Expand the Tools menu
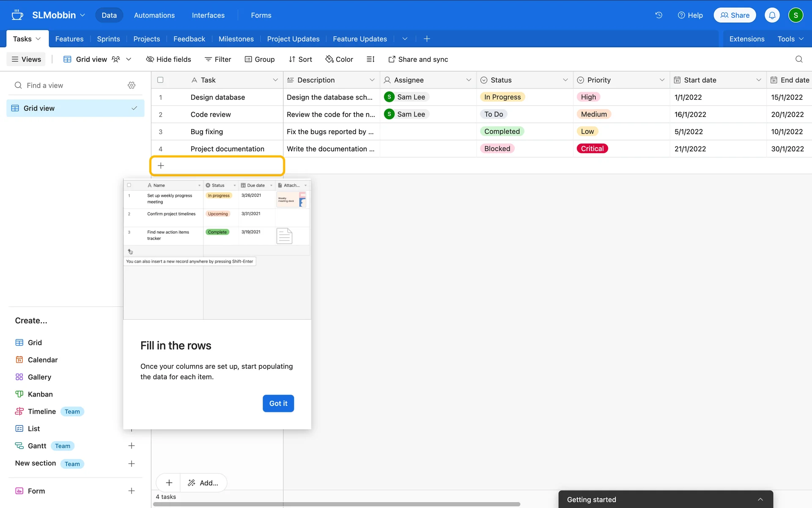Viewport: 812px width, 508px height. click(790, 39)
